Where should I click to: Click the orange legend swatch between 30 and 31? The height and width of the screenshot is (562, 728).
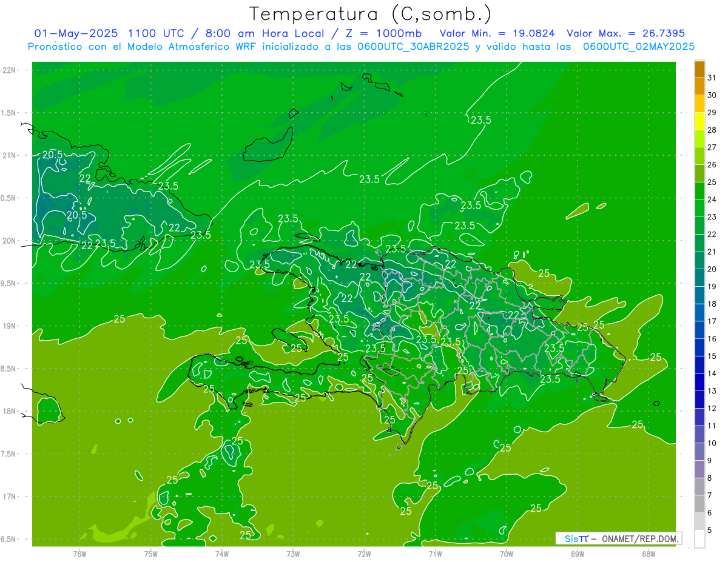pos(699,87)
